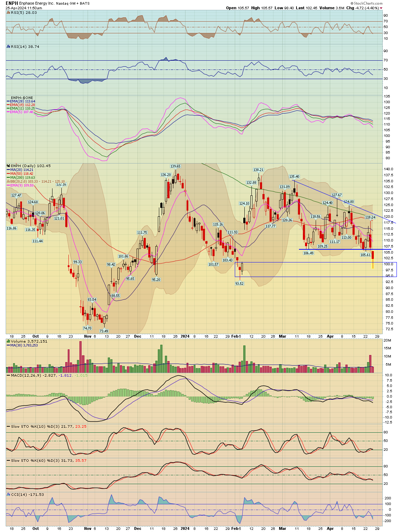
Task: Click the 73.49 low price annotation
Action: (104, 331)
